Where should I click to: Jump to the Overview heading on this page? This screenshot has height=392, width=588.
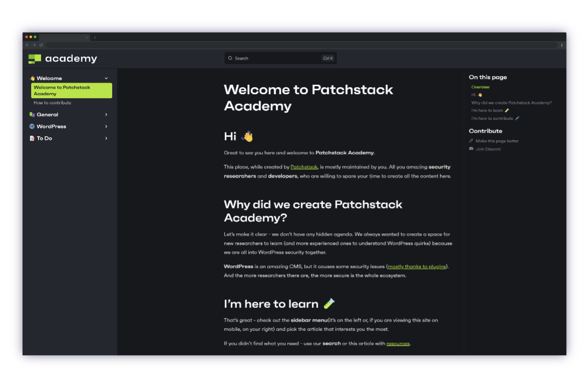[x=480, y=87]
